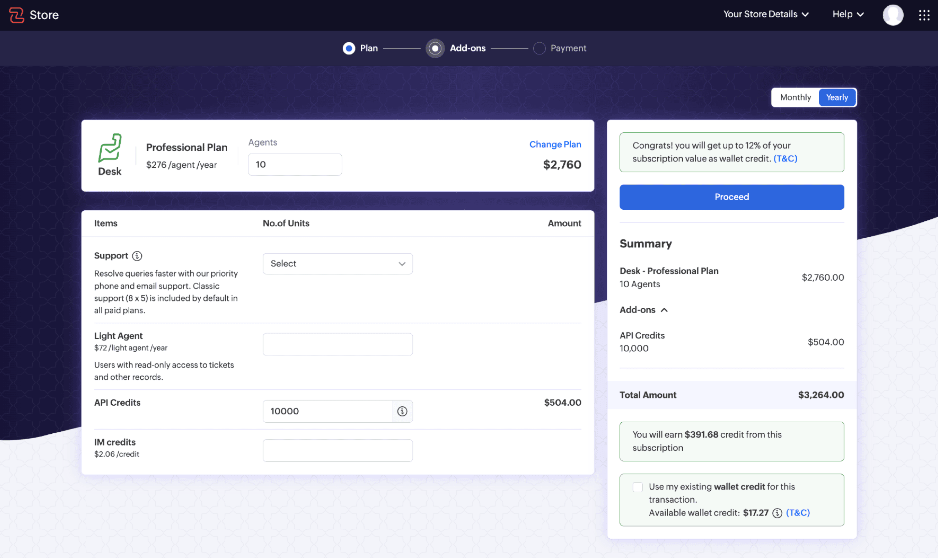
Task: Click the Change Plan link
Action: pos(555,144)
